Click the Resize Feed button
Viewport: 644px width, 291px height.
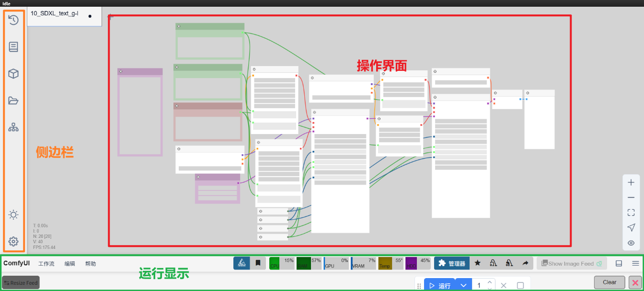pos(21,283)
